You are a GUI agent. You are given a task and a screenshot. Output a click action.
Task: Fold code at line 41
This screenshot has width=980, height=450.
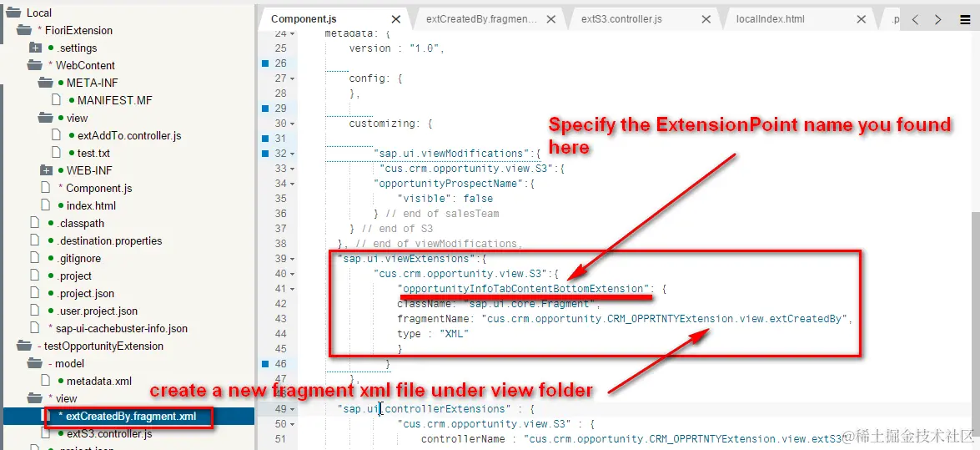pos(292,289)
